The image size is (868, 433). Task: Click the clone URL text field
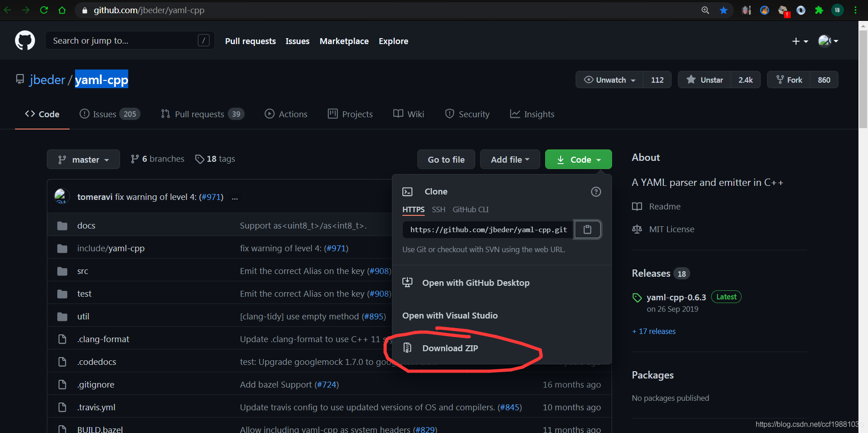click(x=488, y=229)
